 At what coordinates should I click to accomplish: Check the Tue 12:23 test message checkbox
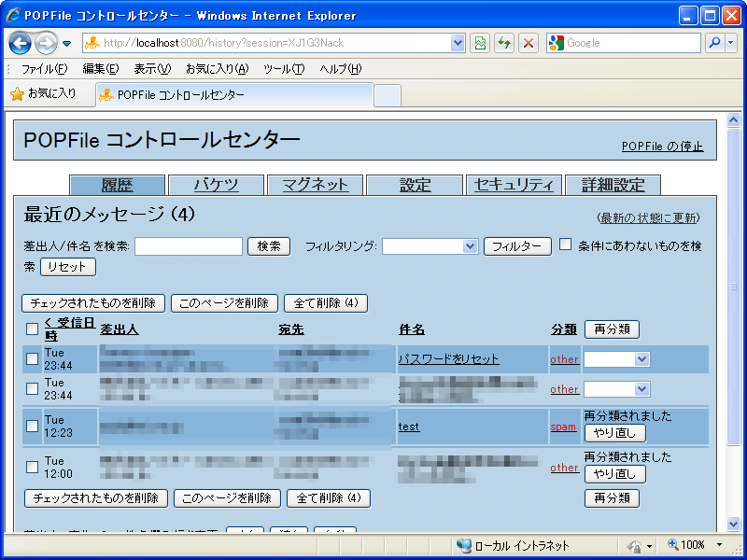click(32, 426)
